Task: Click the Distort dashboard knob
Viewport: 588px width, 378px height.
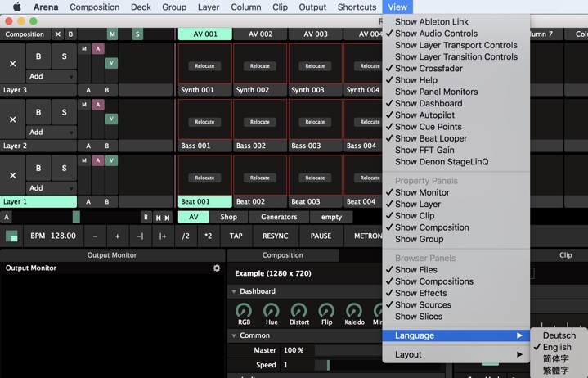Action: coord(298,311)
